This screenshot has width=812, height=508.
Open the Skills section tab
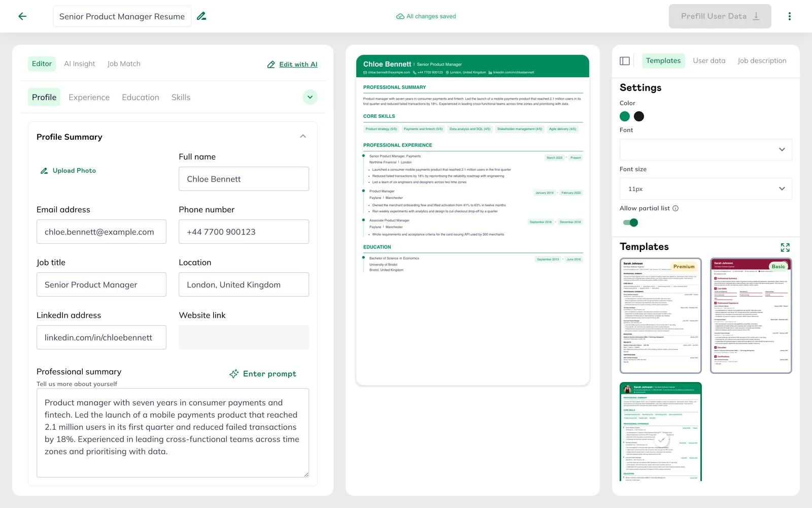pyautogui.click(x=181, y=97)
